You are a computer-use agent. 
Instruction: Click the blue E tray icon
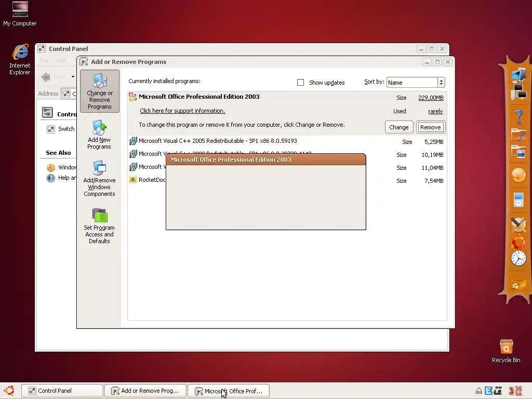click(488, 391)
